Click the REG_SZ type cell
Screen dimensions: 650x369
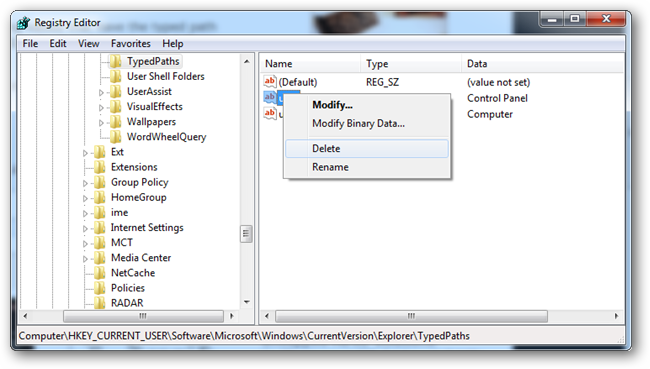(382, 82)
